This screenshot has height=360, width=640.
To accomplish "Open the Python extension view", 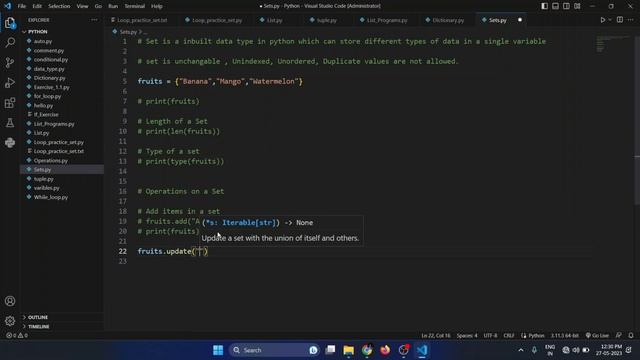I will click(10, 142).
